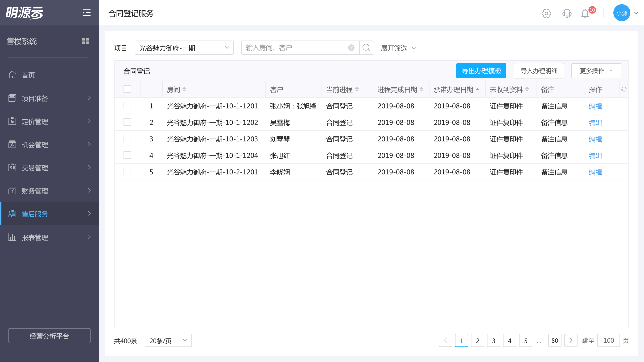Expand 交易管理 submenu chevron
This screenshot has width=644, height=362.
tap(89, 167)
